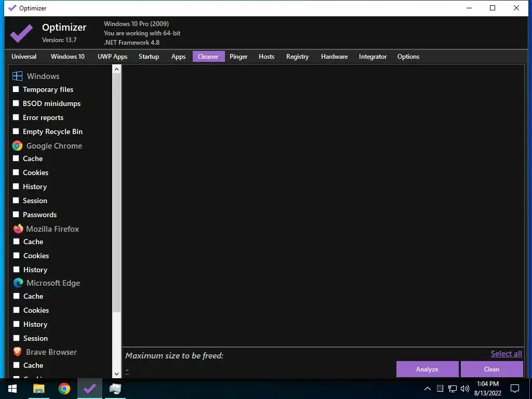
Task: Toggle Mozilla Firefox Cookies checkbox
Action: [16, 256]
